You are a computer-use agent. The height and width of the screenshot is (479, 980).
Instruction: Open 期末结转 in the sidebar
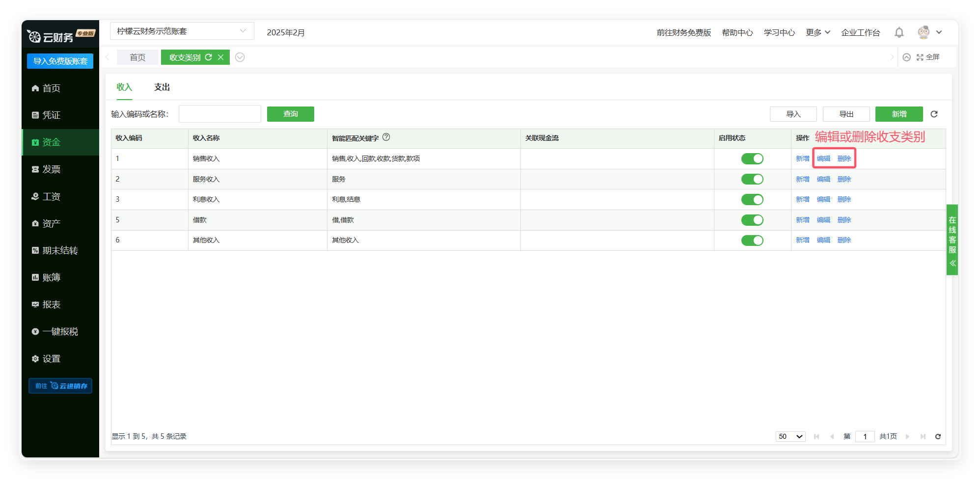coord(60,250)
